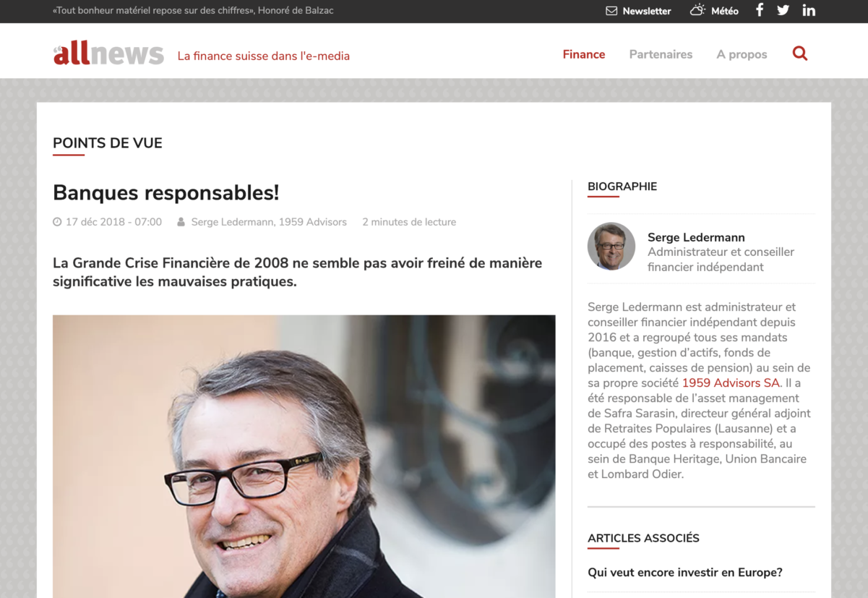Click the 'Banques responsables!' headline
Image resolution: width=868 pixels, height=598 pixels.
[x=166, y=193]
